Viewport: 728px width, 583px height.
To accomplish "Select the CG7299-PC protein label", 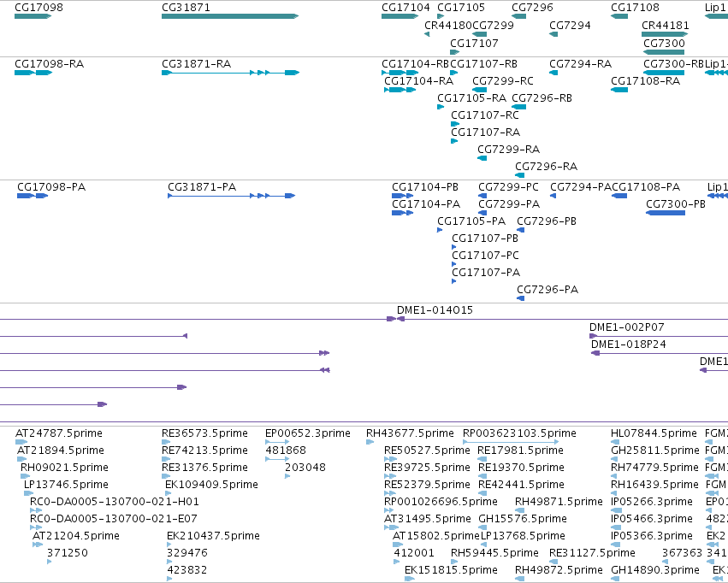I will click(508, 187).
